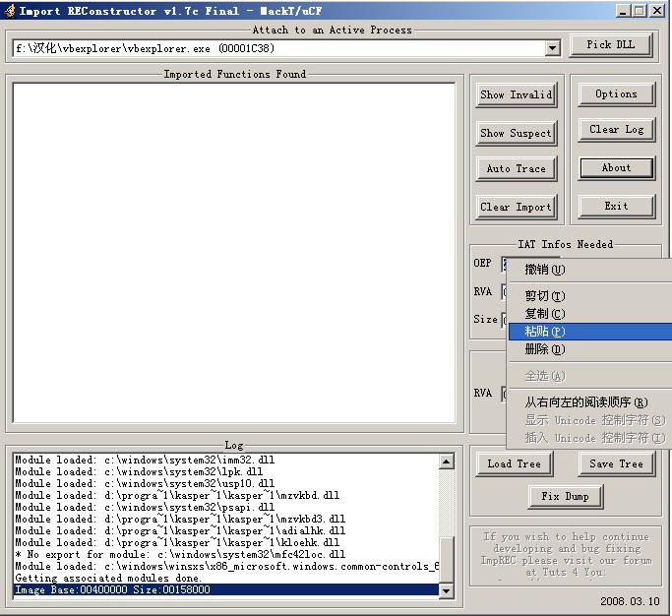Open the process selection dropdown arrow
The image size is (672, 616).
tap(552, 48)
